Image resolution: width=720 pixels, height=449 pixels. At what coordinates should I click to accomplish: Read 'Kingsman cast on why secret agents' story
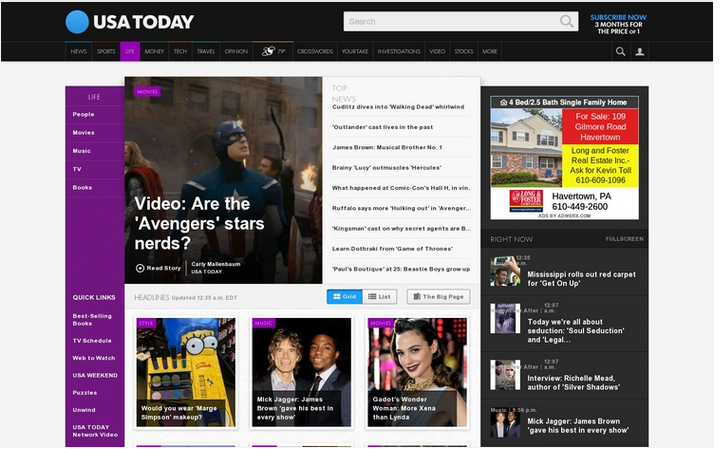(x=401, y=229)
